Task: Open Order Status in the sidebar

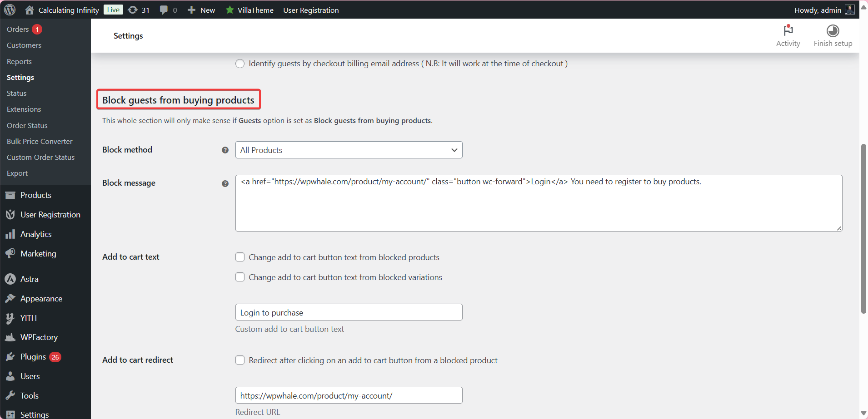Action: coord(27,125)
